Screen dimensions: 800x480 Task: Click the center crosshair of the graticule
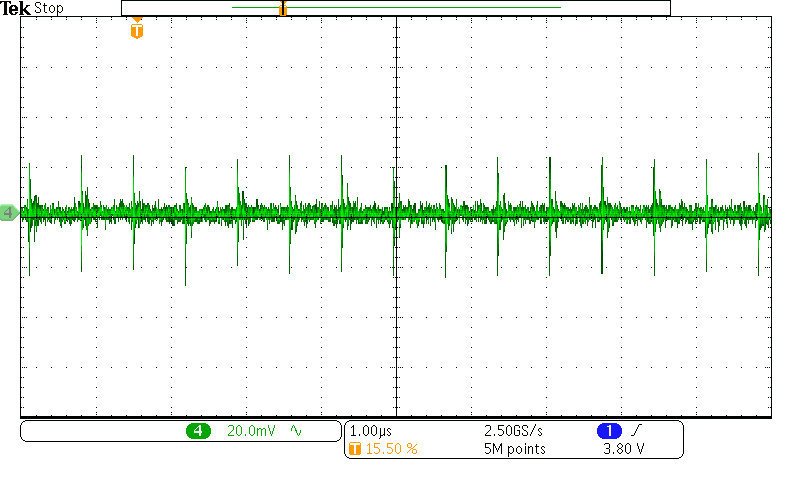[x=397, y=214]
